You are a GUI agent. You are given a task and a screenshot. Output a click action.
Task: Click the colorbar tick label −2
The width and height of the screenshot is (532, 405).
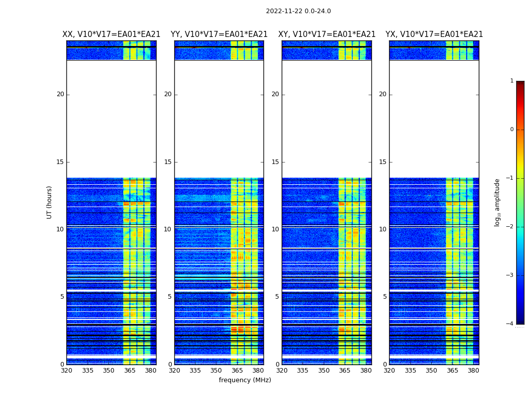(x=511, y=227)
